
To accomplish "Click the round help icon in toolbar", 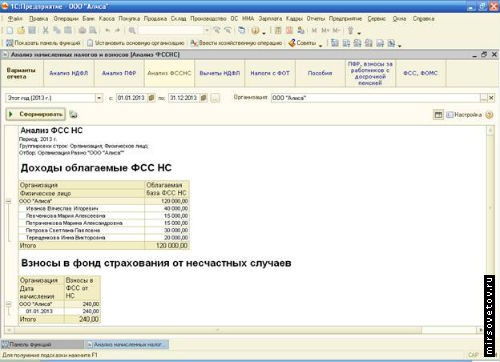I will click(255, 30).
